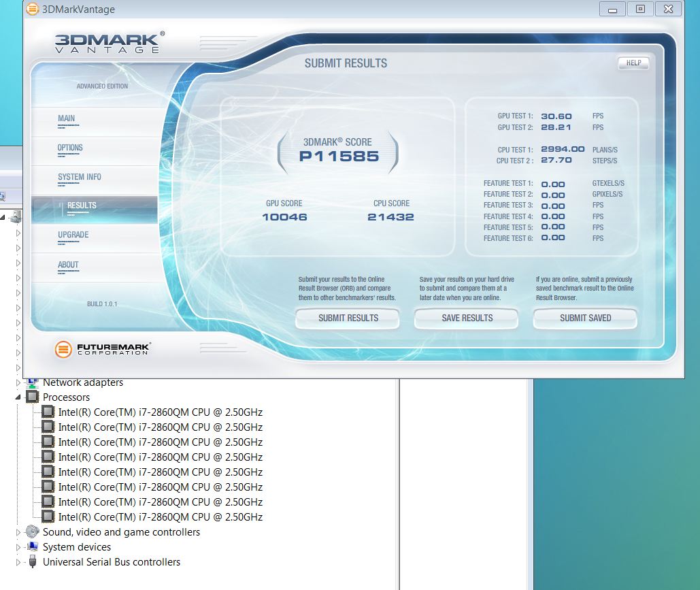Click the SUBMIT SAVED button
The width and height of the screenshot is (700, 590).
click(x=585, y=318)
